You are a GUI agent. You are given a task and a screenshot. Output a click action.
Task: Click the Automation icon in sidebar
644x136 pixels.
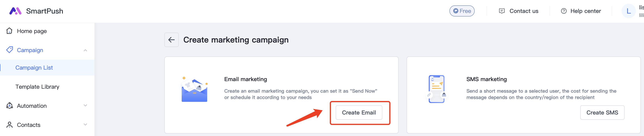tap(10, 106)
